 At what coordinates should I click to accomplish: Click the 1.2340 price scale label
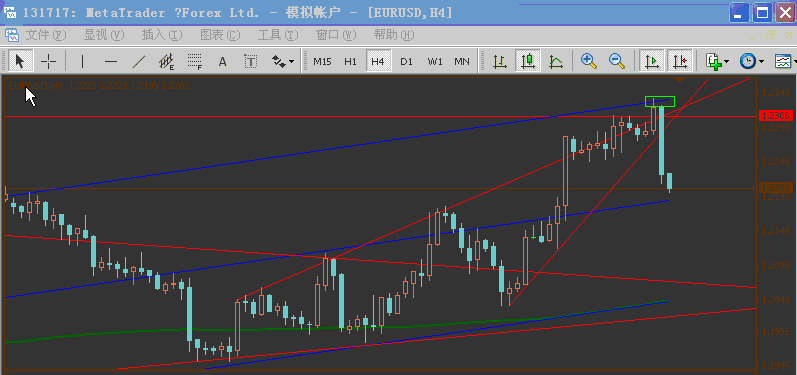point(776,92)
